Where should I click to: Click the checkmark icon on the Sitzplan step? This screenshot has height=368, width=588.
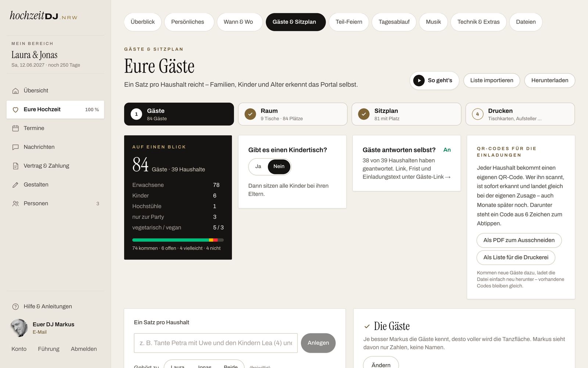pos(364,114)
